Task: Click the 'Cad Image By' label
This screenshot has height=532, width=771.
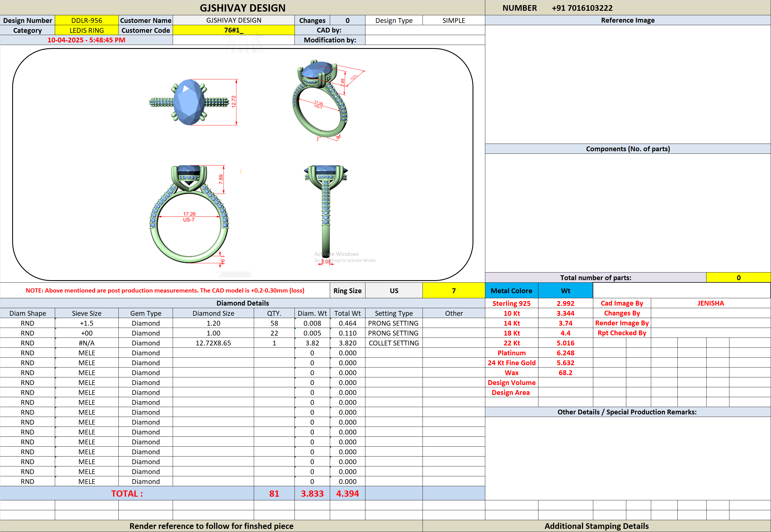Action: (622, 303)
